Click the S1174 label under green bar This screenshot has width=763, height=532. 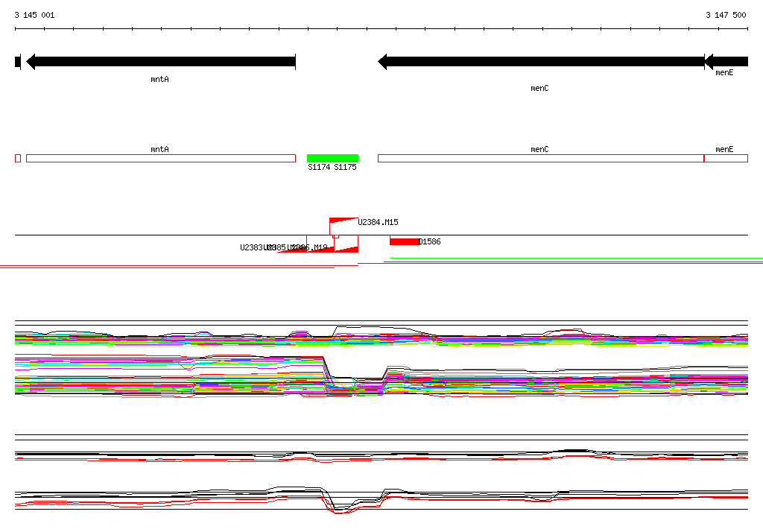[319, 167]
